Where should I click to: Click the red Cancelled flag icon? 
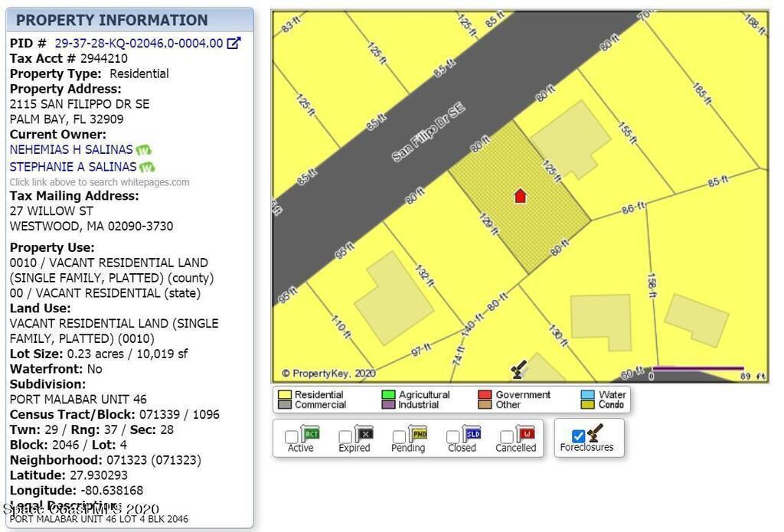pos(525,434)
